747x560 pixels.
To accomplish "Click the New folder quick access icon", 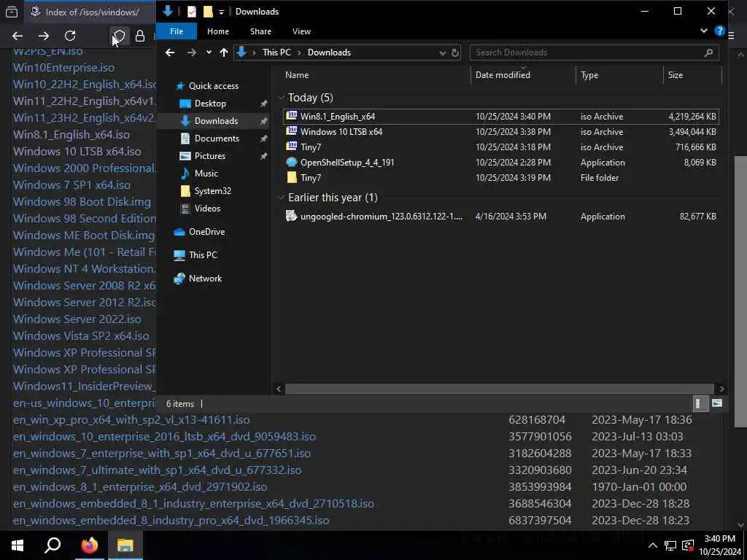I will (x=208, y=12).
